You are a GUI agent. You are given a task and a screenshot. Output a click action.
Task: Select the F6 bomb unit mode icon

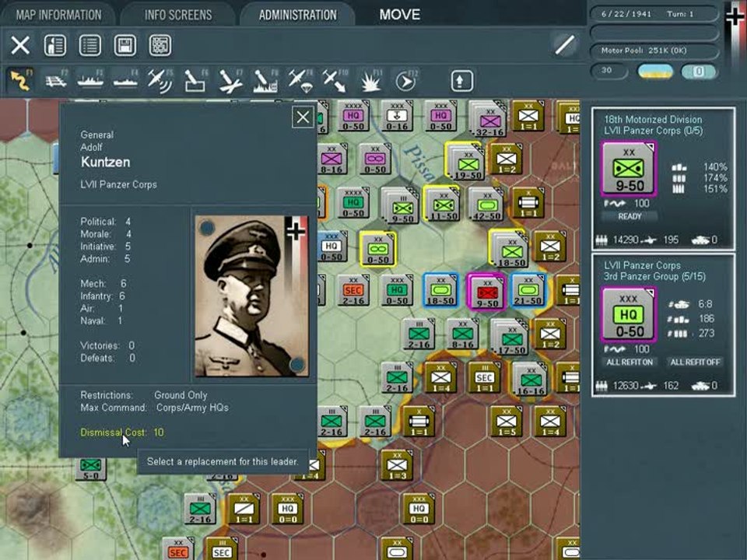pyautogui.click(x=195, y=80)
